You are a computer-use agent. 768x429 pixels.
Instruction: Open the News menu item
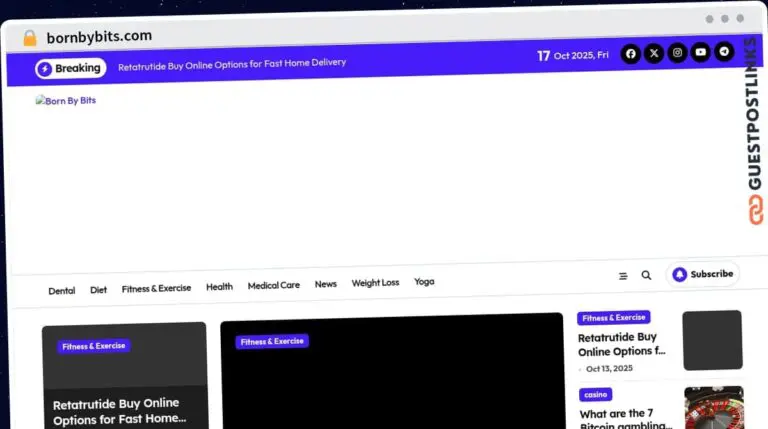coord(326,284)
